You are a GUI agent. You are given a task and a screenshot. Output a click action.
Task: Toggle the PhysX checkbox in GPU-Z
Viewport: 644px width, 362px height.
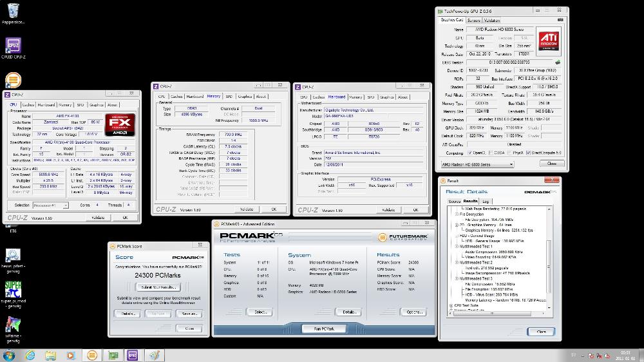pyautogui.click(x=509, y=153)
